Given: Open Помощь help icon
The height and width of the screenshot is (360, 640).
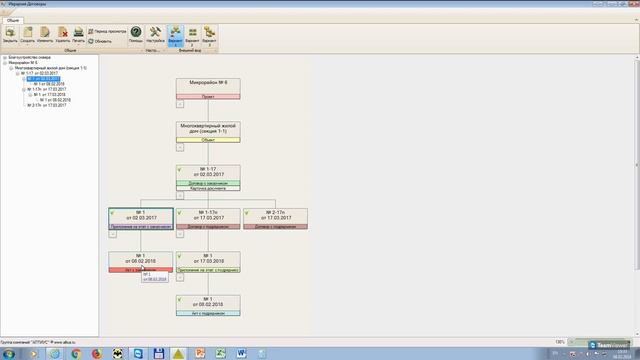Looking at the screenshot, I should (x=136, y=35).
